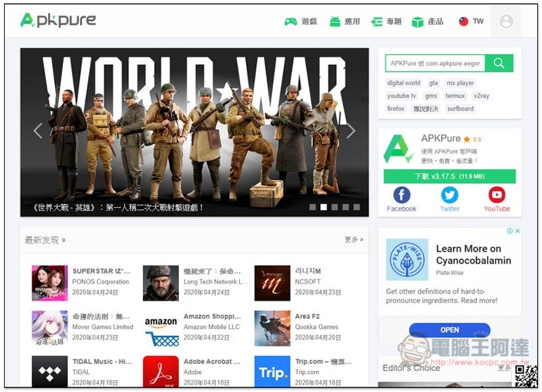Go to previous banner slide arrow
The image size is (542, 392).
tap(38, 131)
